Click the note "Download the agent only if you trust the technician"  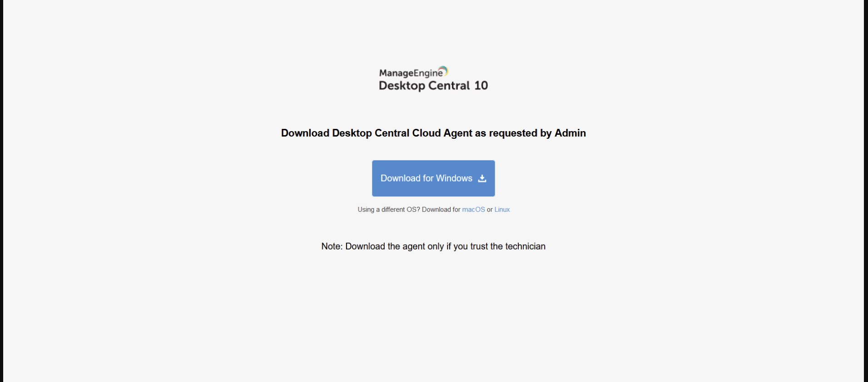coord(433,246)
